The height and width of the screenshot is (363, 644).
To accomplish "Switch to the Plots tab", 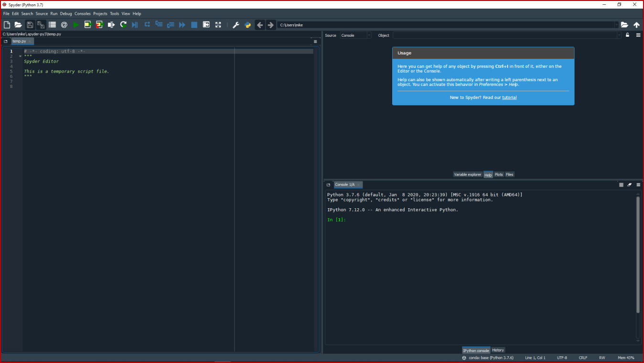I will 499,174.
